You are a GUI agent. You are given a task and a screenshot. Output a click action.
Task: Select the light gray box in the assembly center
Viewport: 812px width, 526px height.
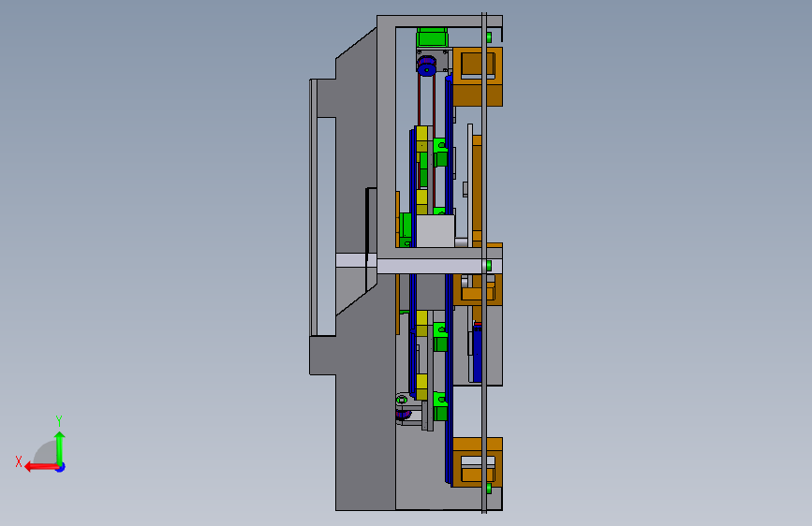pos(436,231)
